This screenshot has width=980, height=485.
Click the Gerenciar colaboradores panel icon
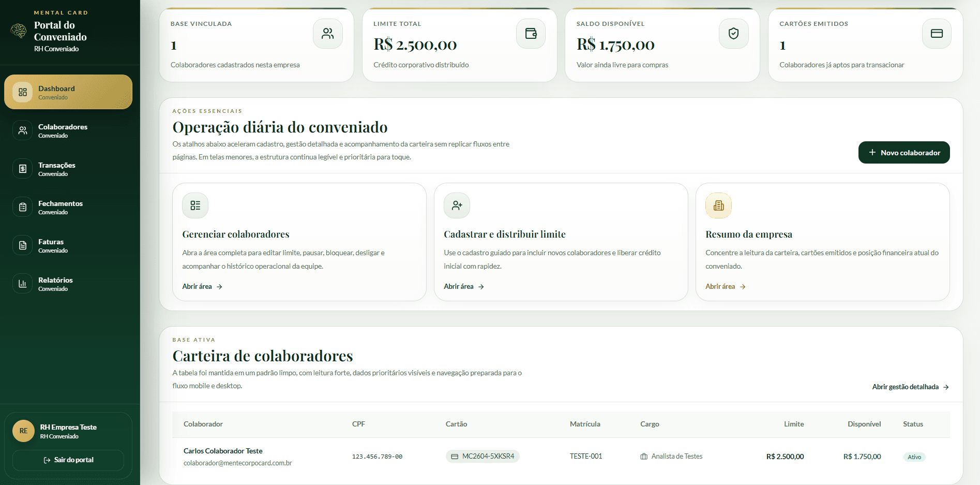click(195, 205)
